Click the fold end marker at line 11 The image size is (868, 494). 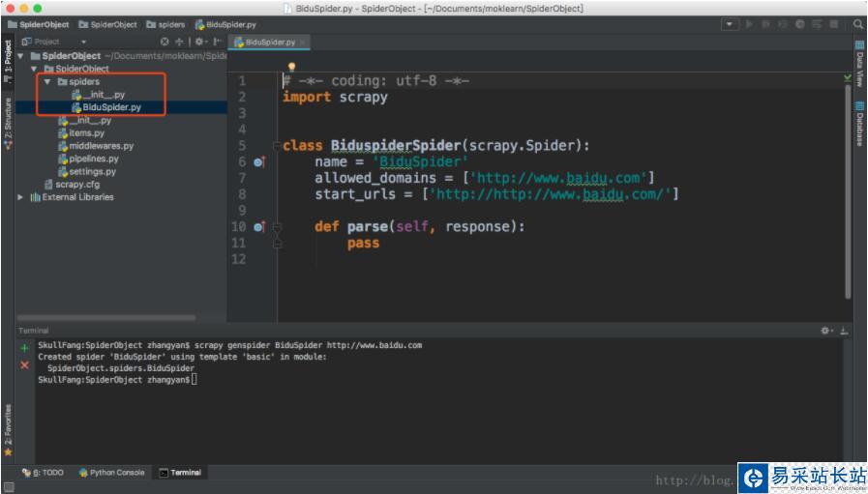pos(277,243)
